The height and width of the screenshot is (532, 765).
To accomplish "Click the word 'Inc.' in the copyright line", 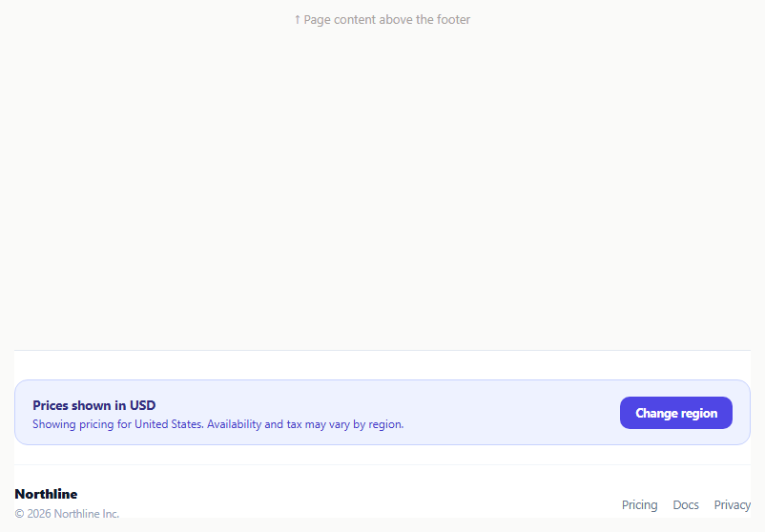I will 111,514.
